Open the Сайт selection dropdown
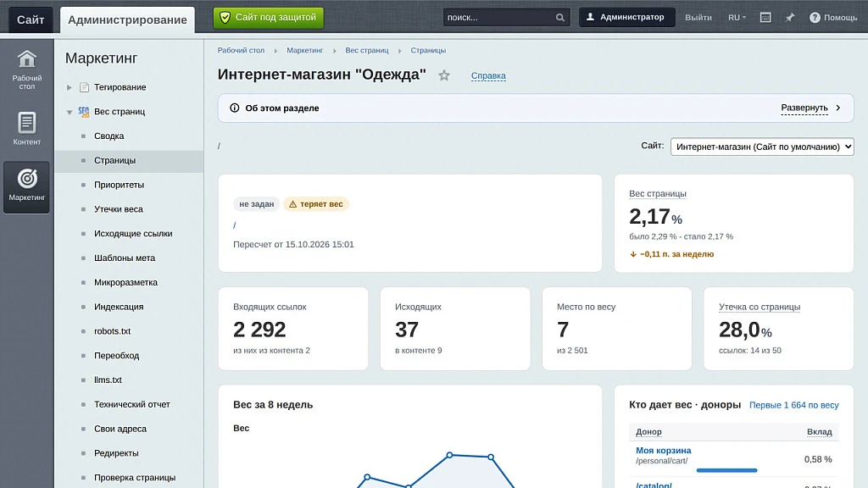868x488 pixels. coord(762,147)
